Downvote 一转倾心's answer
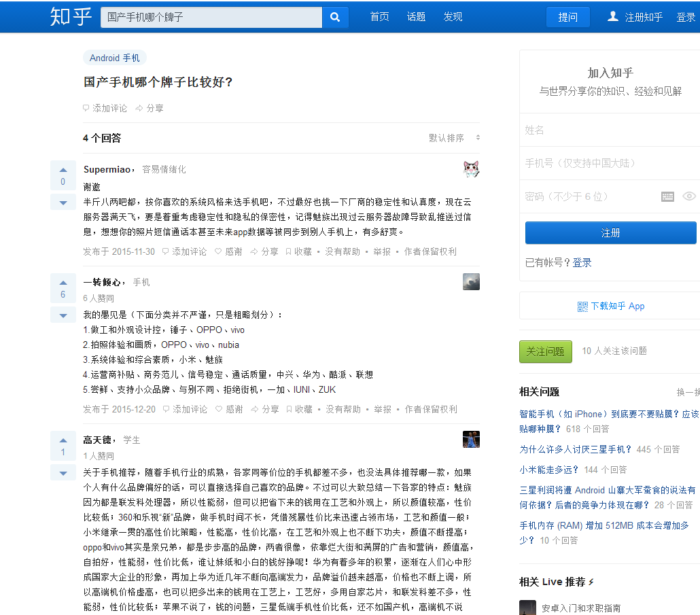Screen dimensions: 700x615 coord(63,315)
